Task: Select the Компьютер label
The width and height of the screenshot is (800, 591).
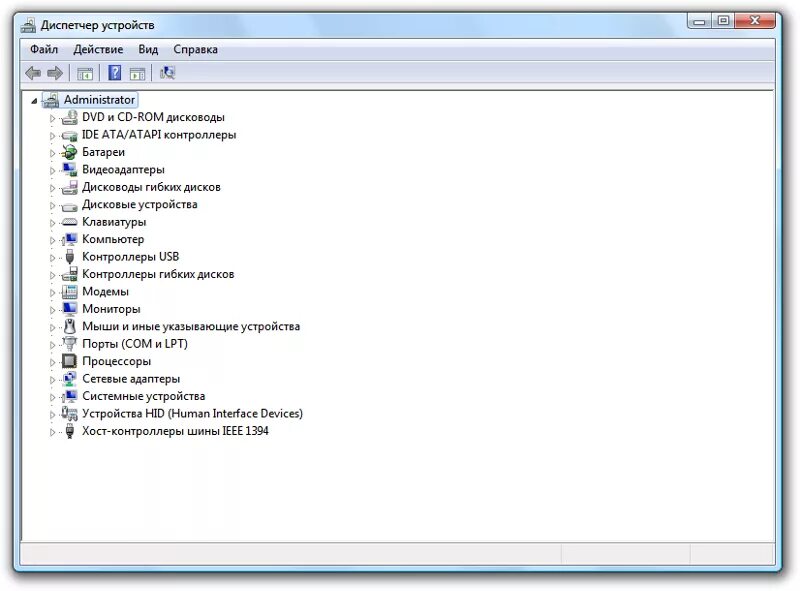Action: point(113,239)
